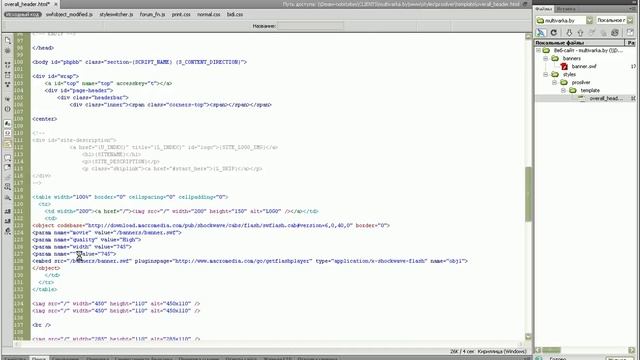The height and width of the screenshot is (360, 640).
Task: Click the Balance Braces icon
Action: click(x=8, y=109)
